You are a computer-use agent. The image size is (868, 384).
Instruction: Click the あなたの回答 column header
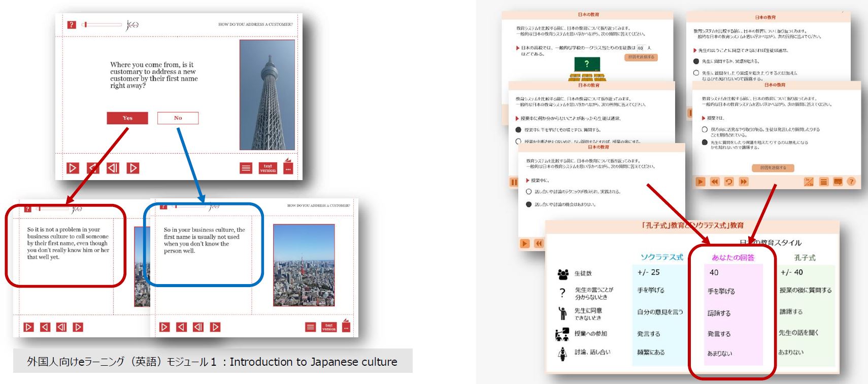(733, 258)
